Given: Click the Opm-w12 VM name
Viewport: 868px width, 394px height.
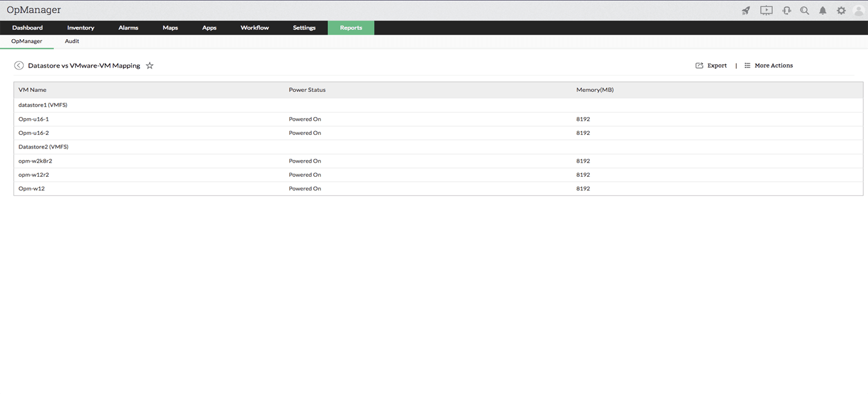Looking at the screenshot, I should tap(32, 189).
